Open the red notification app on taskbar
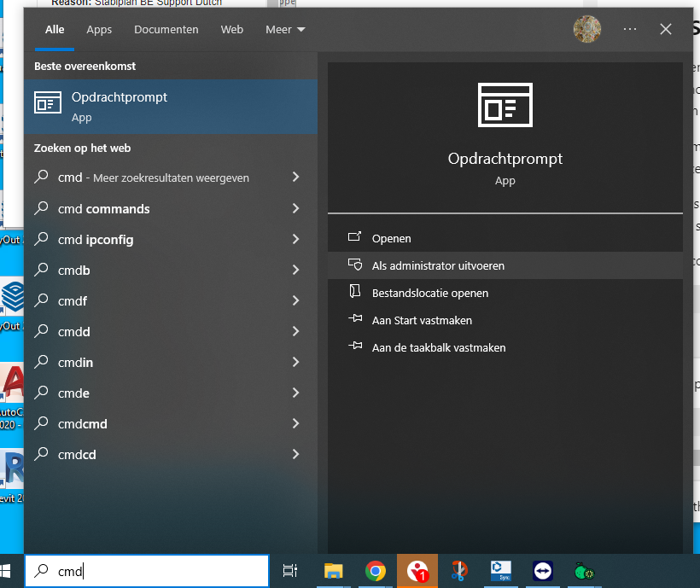This screenshot has height=588, width=700. coord(417,571)
